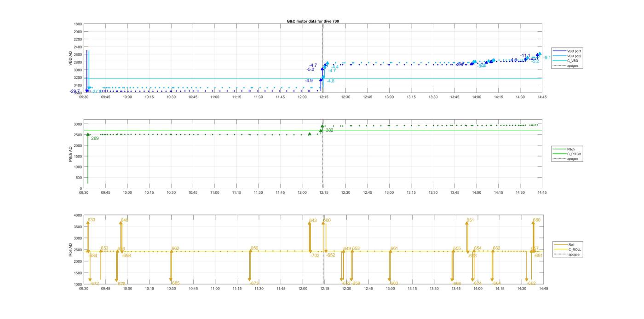Click the 'VBD AD' y-axis label

point(71,58)
